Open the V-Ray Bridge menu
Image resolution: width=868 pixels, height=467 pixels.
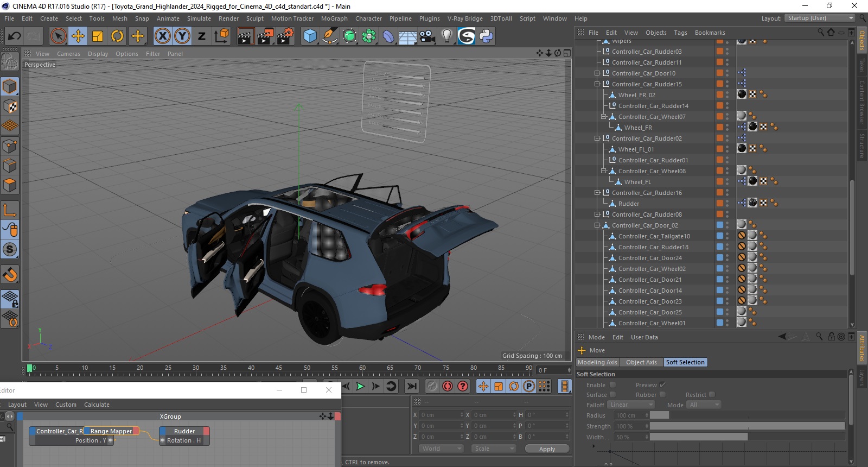465,18
